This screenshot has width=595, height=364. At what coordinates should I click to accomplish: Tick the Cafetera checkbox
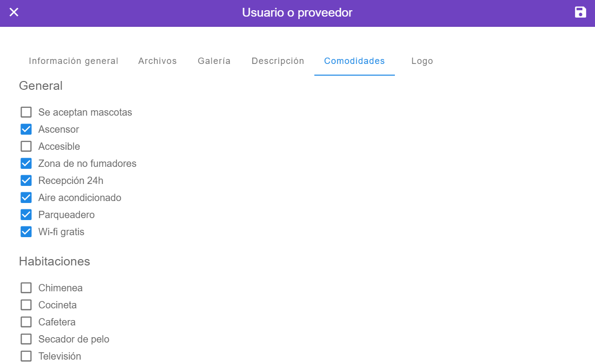click(26, 322)
